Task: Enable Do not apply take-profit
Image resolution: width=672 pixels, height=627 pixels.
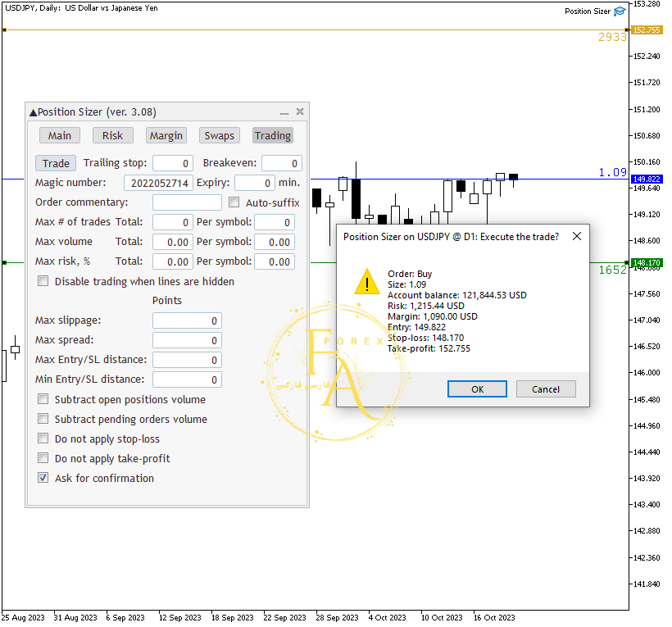Action: [x=43, y=458]
